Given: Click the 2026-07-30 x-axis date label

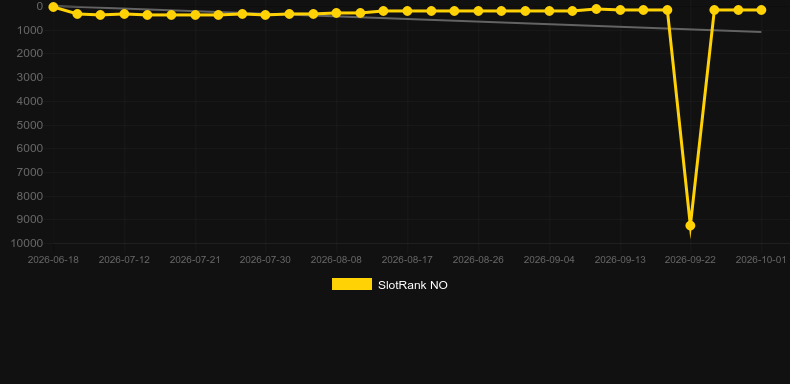Looking at the screenshot, I should [x=266, y=260].
